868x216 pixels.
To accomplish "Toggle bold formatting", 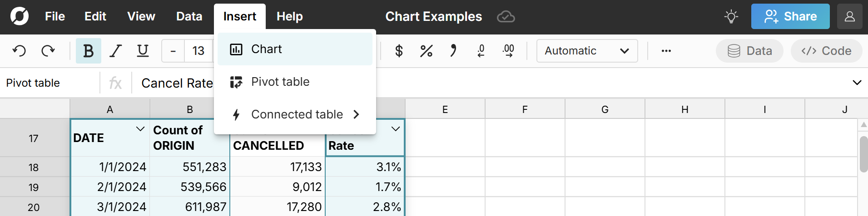I will pyautogui.click(x=88, y=51).
